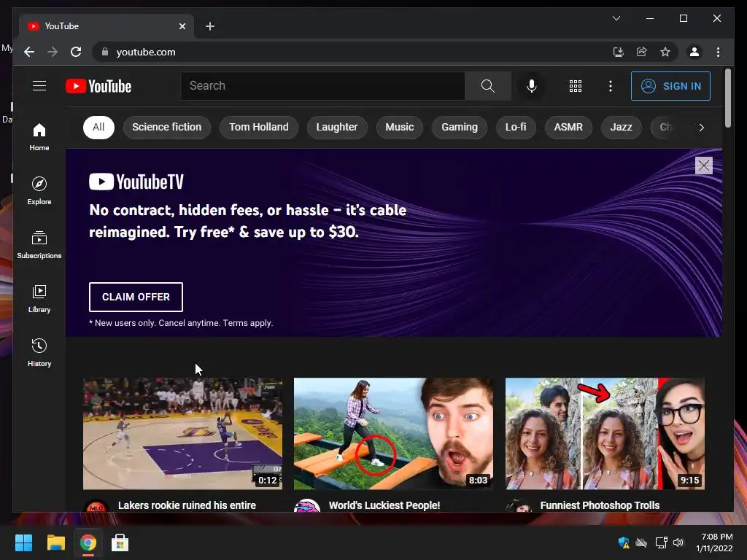Select the ASMR chip

click(x=568, y=127)
